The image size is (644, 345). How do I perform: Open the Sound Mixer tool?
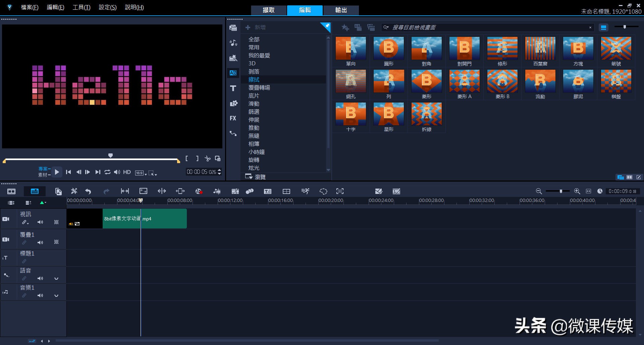[x=217, y=191]
